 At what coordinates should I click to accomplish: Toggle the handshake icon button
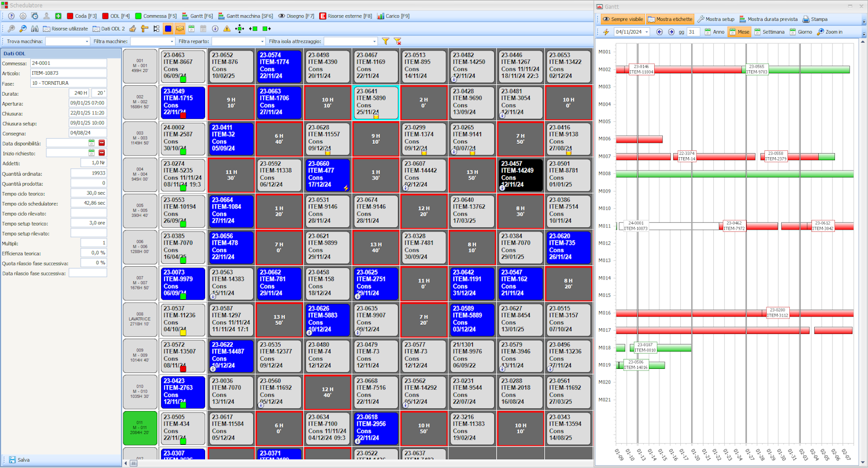pyautogui.click(x=180, y=28)
